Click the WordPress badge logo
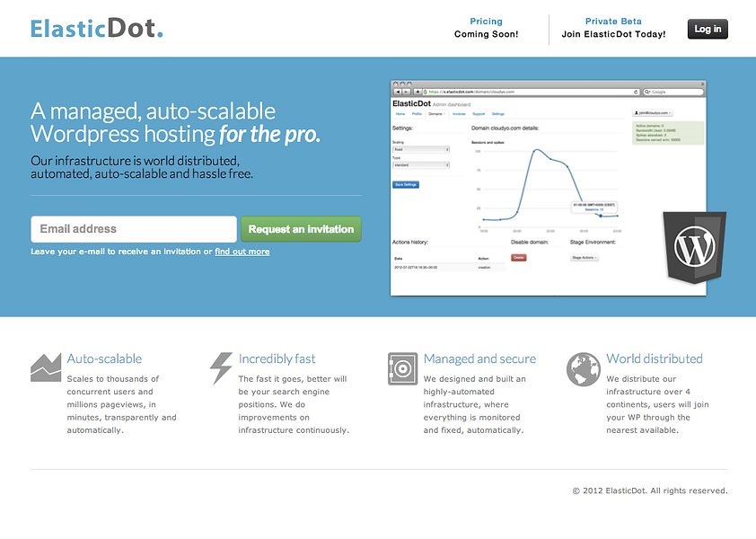Viewport: 756px width, 539px height. [x=694, y=247]
